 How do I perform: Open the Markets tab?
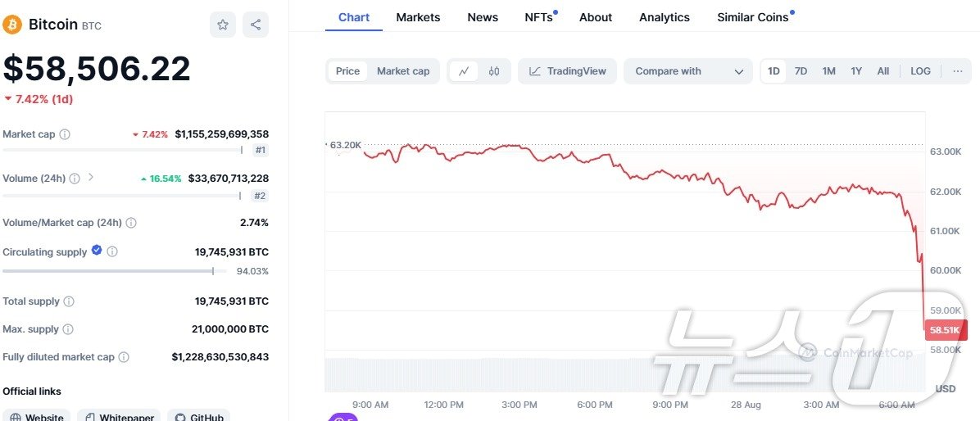point(418,17)
